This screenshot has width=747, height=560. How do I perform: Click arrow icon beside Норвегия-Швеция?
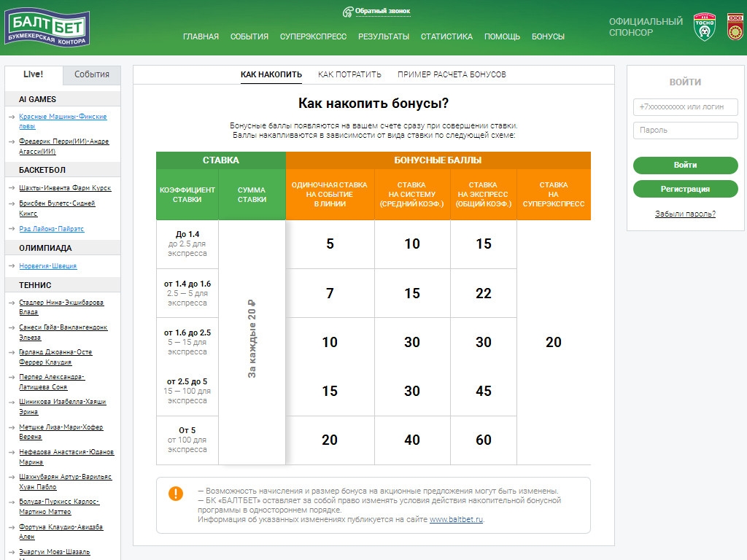(12, 267)
